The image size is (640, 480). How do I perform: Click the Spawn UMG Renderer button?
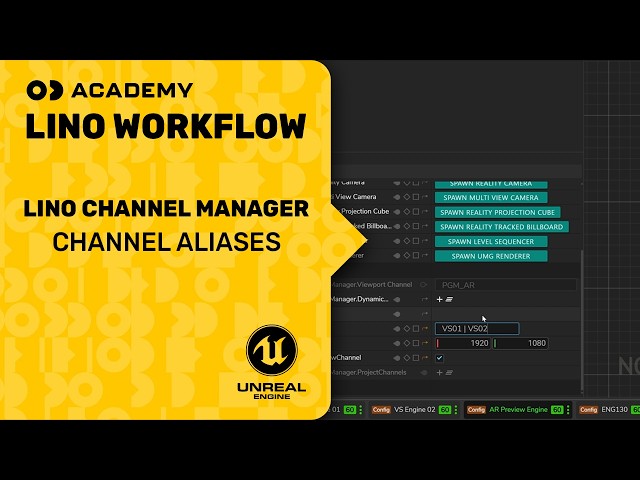491,256
